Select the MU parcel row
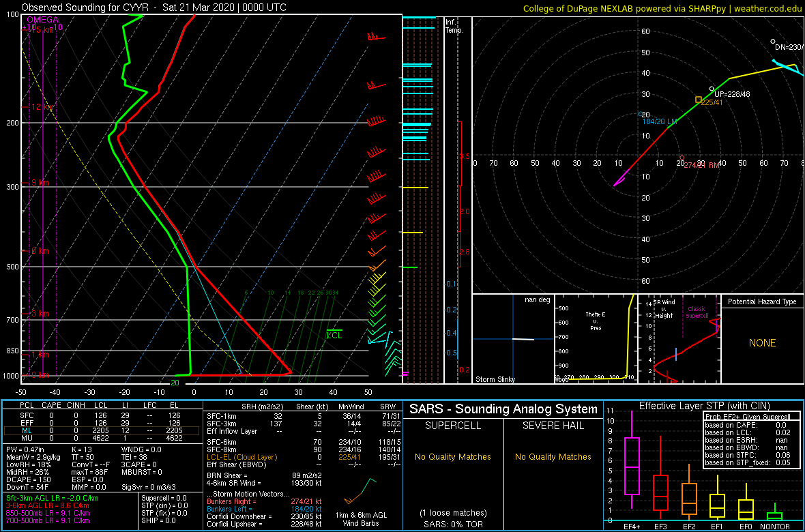This screenshot has height=532, width=805. pyautogui.click(x=102, y=439)
